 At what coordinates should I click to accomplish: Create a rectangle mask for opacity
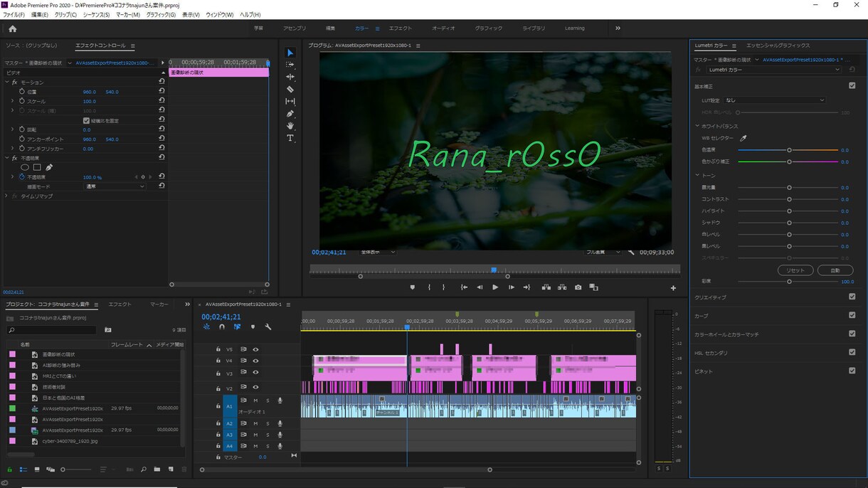37,168
